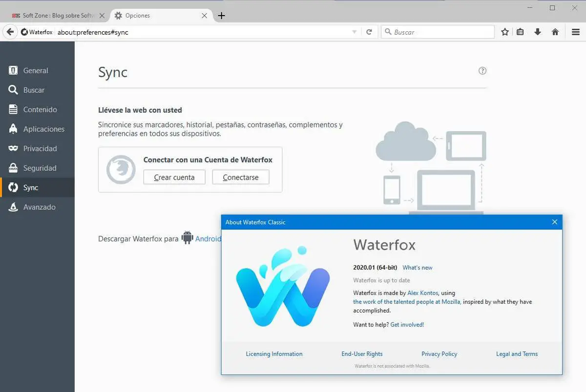586x392 pixels.
Task: Open the Buscar preferences section
Action: coord(37,90)
